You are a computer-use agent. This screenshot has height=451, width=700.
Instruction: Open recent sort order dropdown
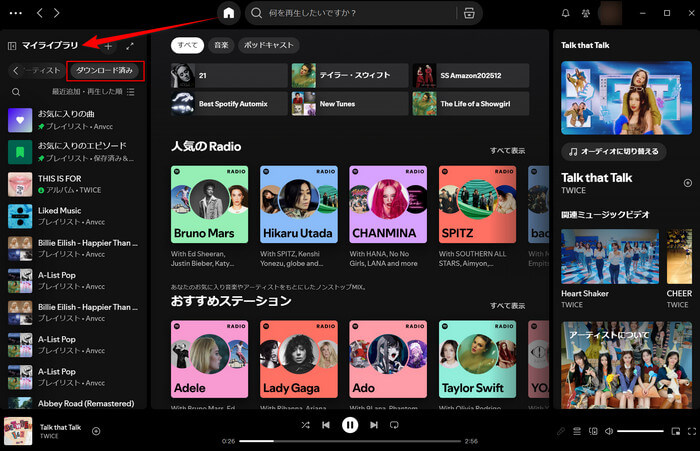[93, 92]
